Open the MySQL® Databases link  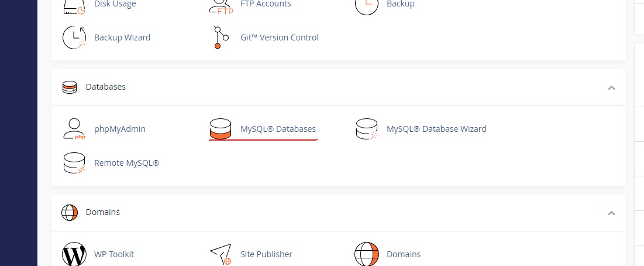click(x=278, y=129)
